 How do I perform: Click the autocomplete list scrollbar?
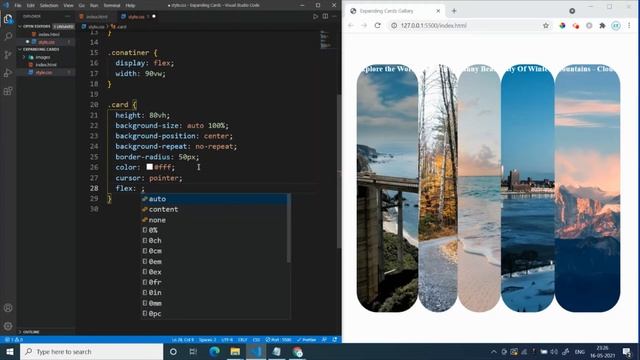(289, 228)
